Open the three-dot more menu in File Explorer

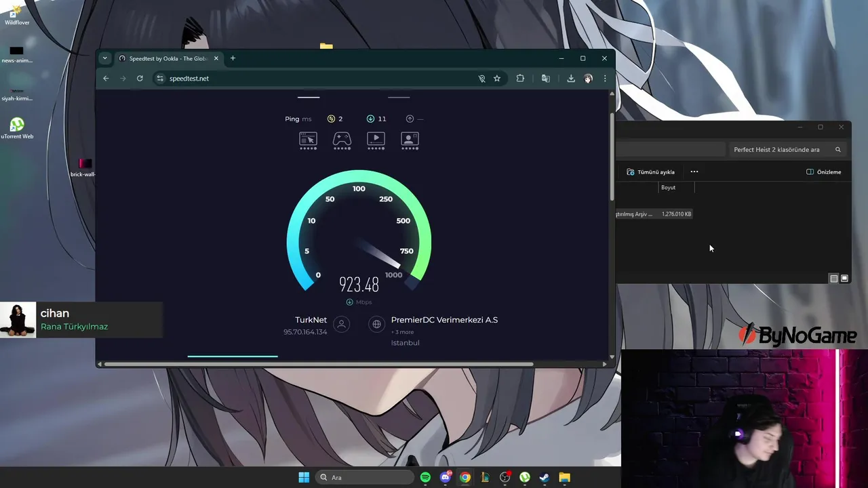click(694, 172)
